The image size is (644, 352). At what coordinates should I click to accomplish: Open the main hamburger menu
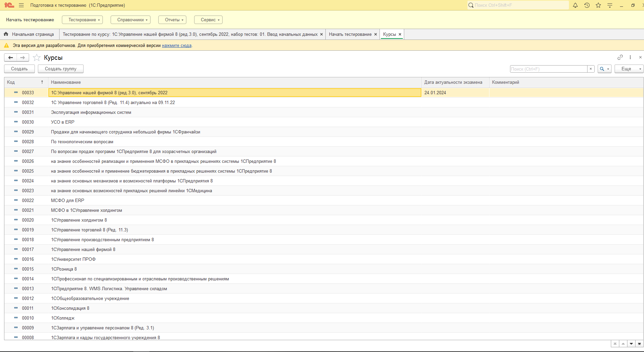click(21, 5)
